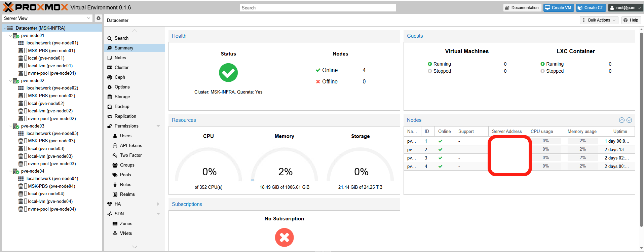644x252 pixels.
Task: Collapse the pve-node04 tree node
Action: tap(10, 171)
